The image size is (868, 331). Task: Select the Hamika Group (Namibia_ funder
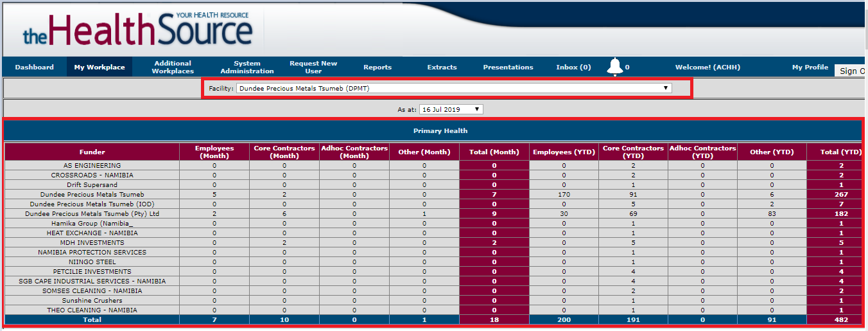click(x=92, y=224)
